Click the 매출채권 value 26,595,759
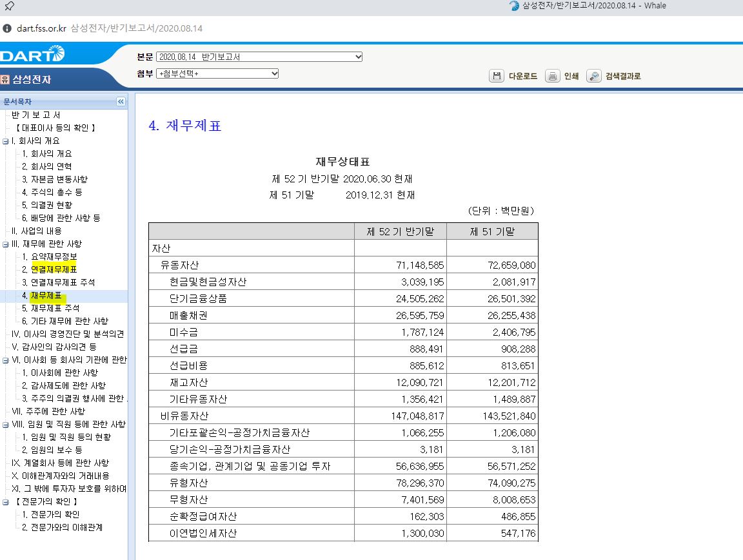 click(421, 316)
